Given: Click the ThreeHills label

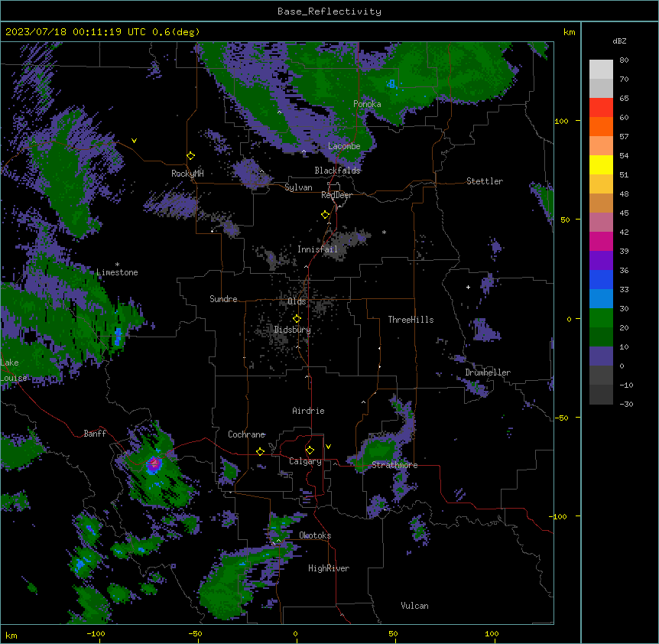Looking at the screenshot, I should tap(411, 320).
